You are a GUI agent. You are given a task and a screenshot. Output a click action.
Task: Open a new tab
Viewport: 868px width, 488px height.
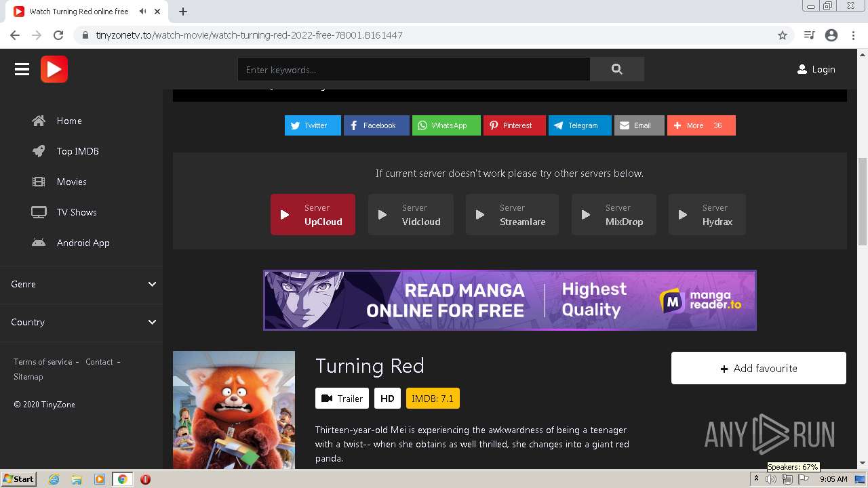183,12
